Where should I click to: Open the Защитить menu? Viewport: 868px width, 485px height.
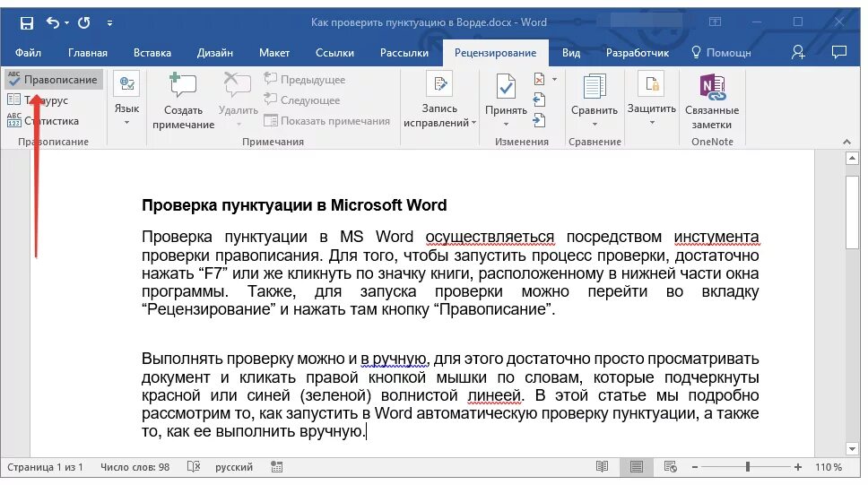point(652,100)
